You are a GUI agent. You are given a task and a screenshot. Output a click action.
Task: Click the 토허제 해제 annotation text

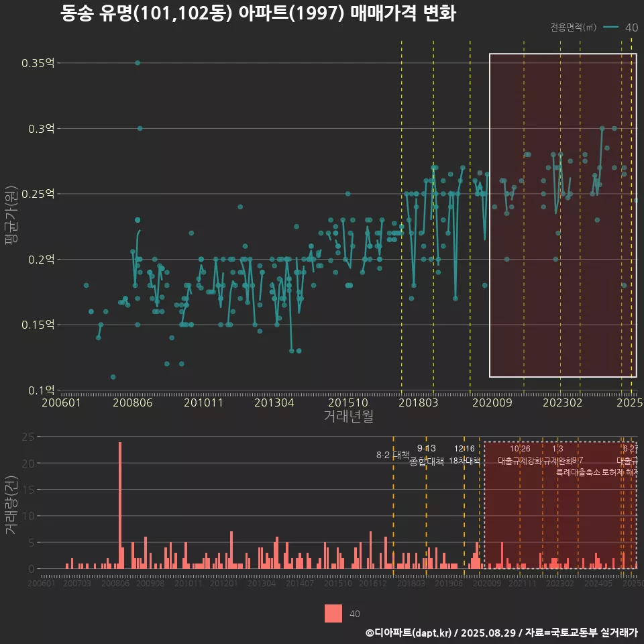coord(620,472)
